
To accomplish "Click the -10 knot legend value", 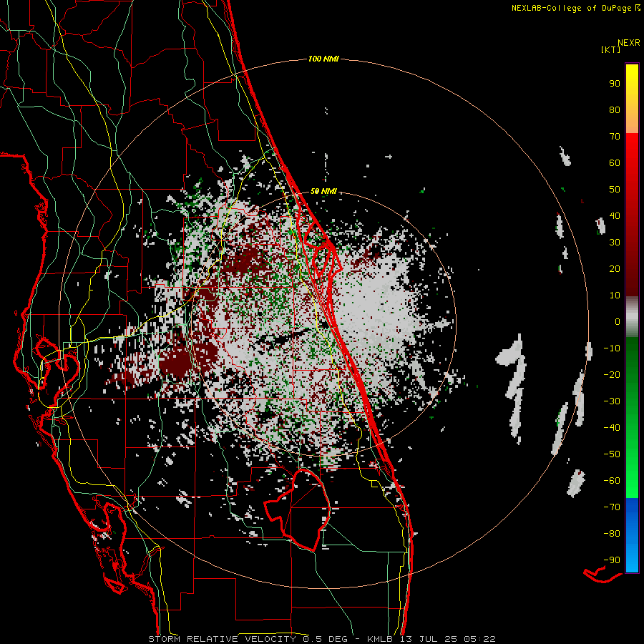I will click(x=612, y=348).
